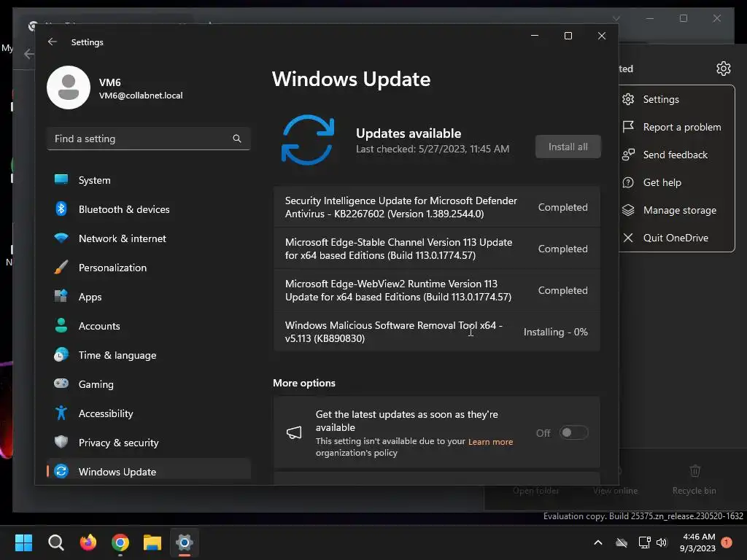Click the Accounts person icon

click(x=61, y=325)
